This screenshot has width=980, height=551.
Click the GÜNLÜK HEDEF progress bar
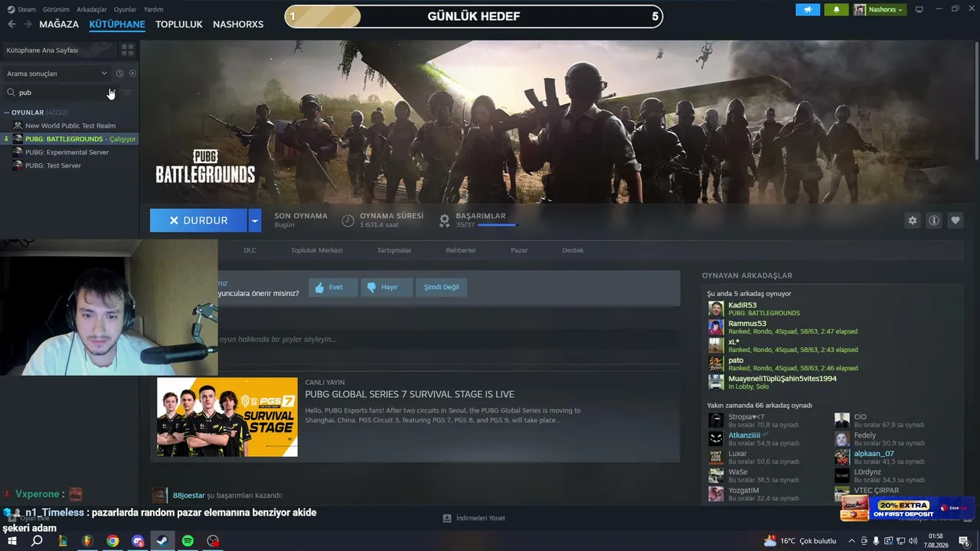(474, 16)
